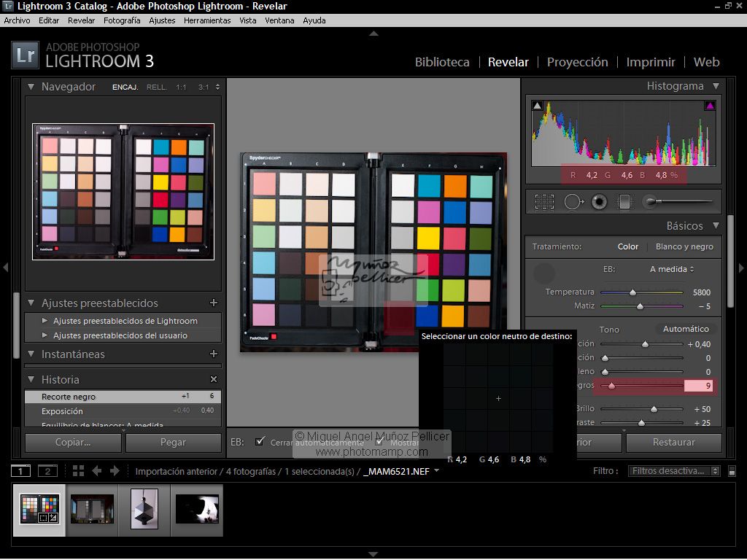
Task: Select the Adjustment Brush tool
Action: 678,201
